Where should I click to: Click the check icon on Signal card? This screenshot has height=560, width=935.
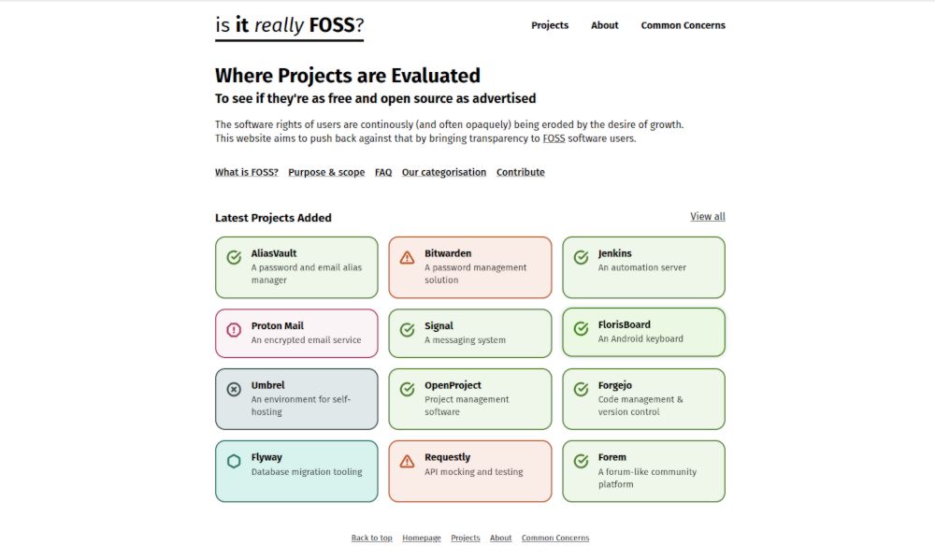click(407, 330)
